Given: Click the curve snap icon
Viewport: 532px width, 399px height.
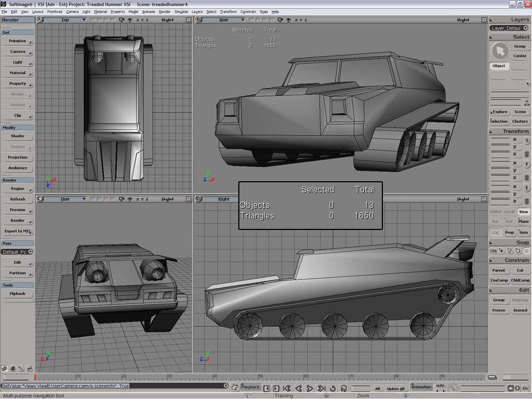Looking at the screenshot, I should 510,251.
